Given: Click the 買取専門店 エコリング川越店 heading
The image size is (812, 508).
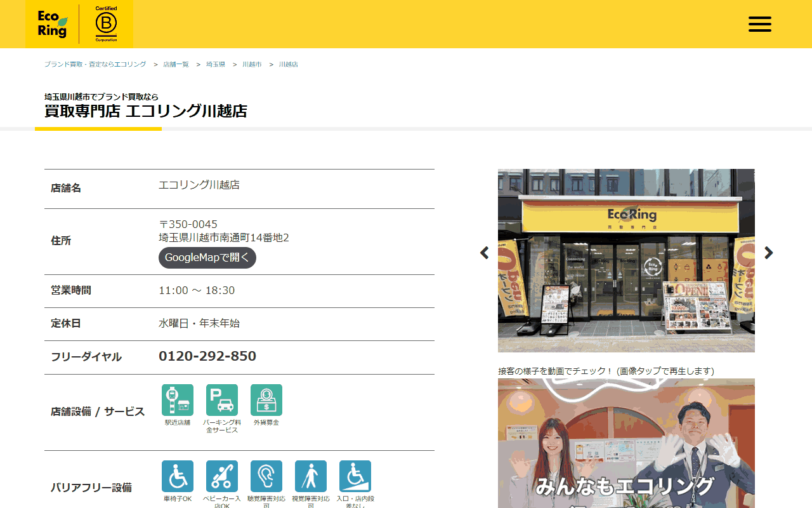Looking at the screenshot, I should [x=146, y=111].
